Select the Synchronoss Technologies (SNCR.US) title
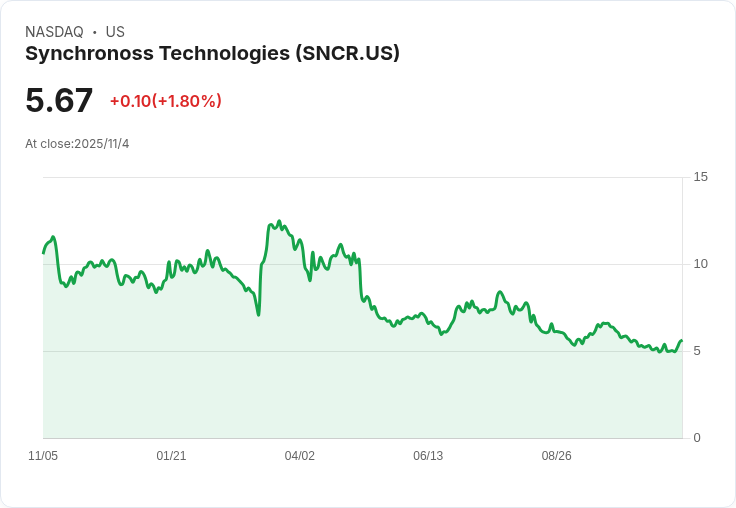 click(x=212, y=54)
